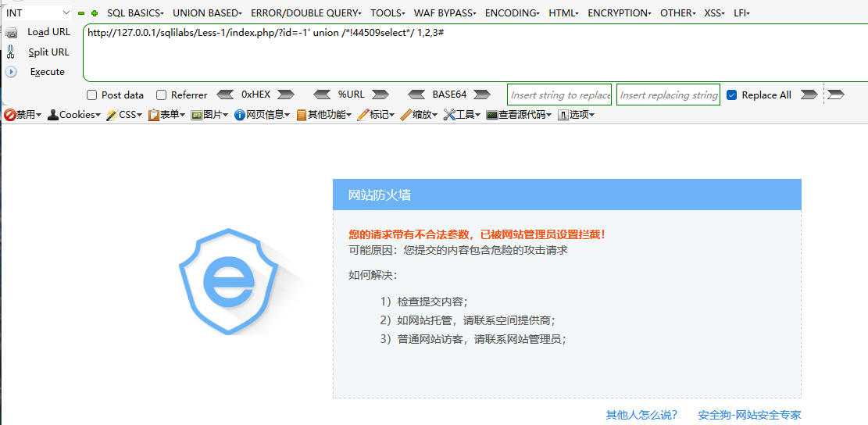Open the OTHER menu
Screen dimensions: 868x425
click(678, 13)
